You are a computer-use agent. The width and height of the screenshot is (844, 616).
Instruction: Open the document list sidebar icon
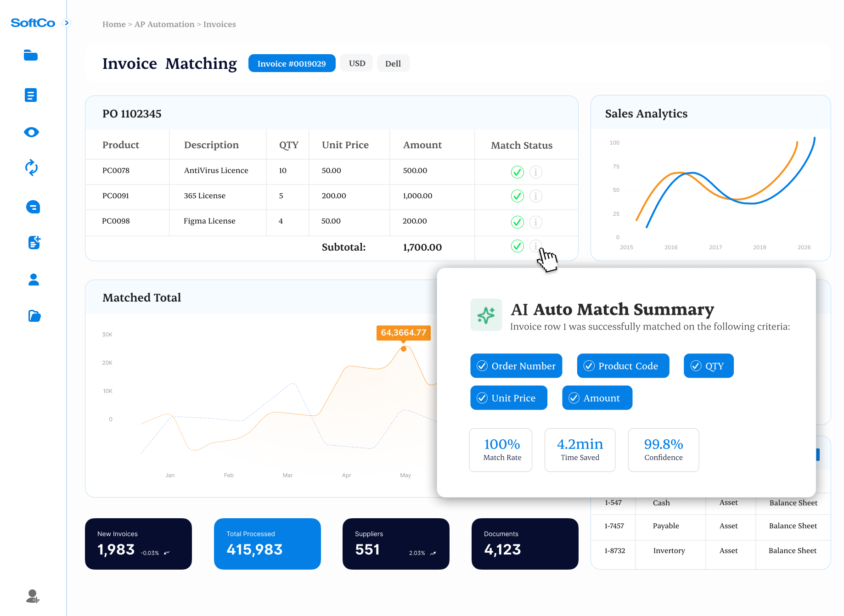pos(31,95)
